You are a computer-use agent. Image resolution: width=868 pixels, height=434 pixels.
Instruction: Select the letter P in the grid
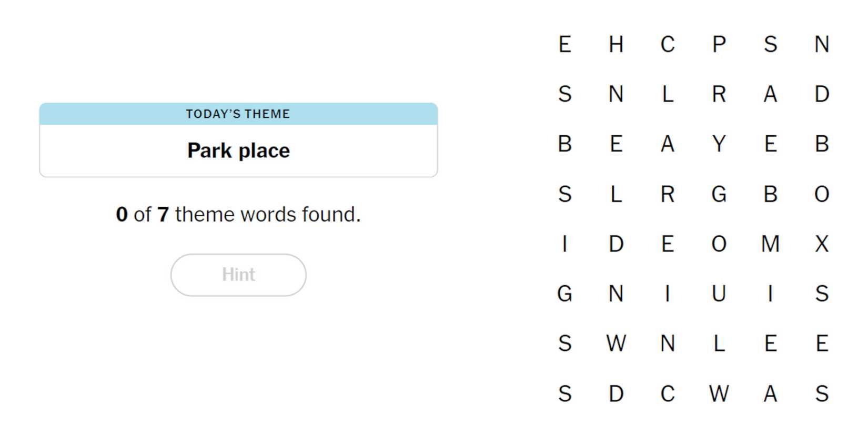tap(719, 44)
